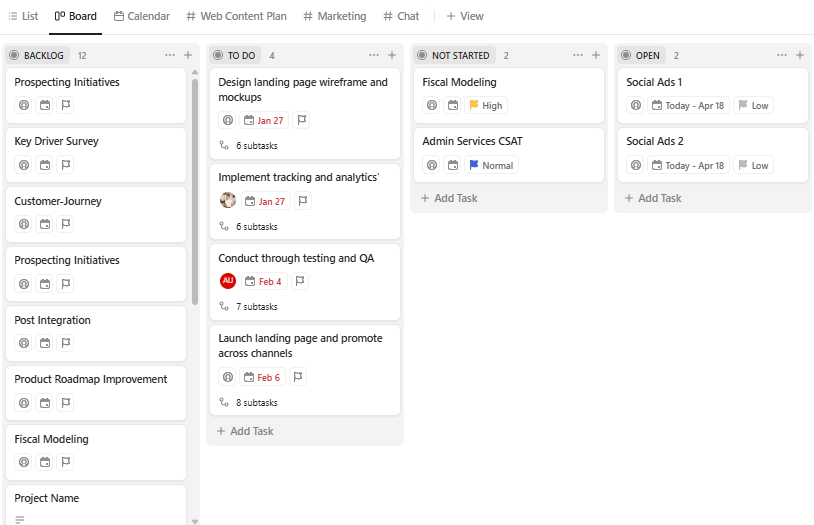Set priority flag on Product Roadmap Improvement

tap(65, 403)
